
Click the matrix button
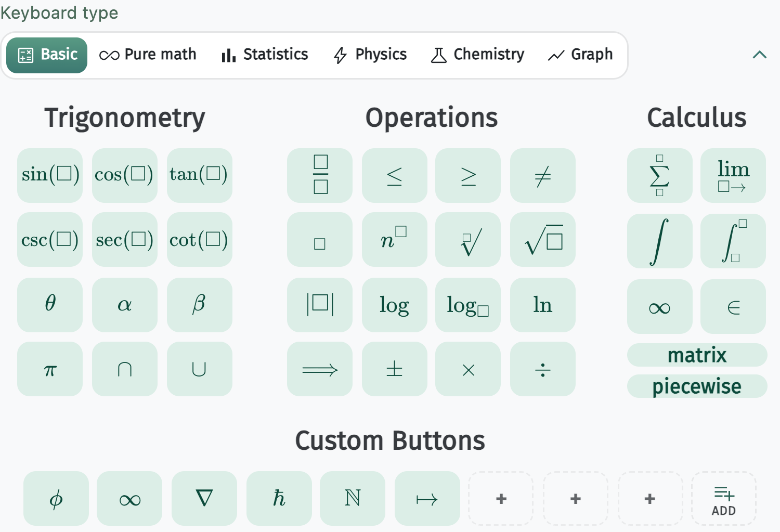click(x=697, y=355)
